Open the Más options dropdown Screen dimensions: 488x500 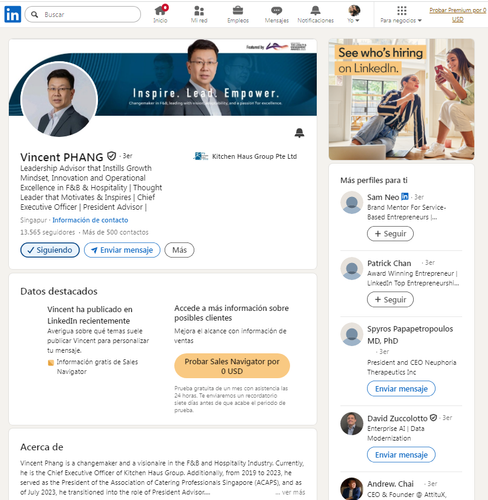(x=179, y=250)
